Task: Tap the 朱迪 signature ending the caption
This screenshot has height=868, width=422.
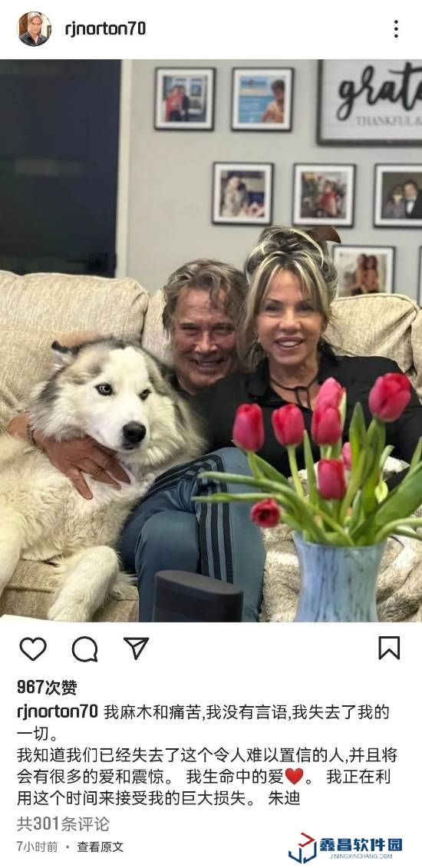Action: 284,799
